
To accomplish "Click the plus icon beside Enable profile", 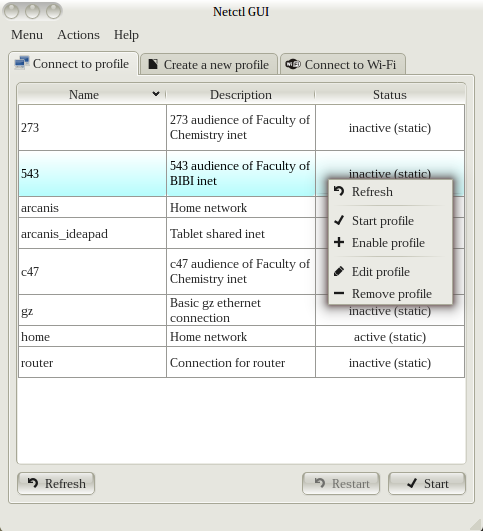I will tap(339, 242).
